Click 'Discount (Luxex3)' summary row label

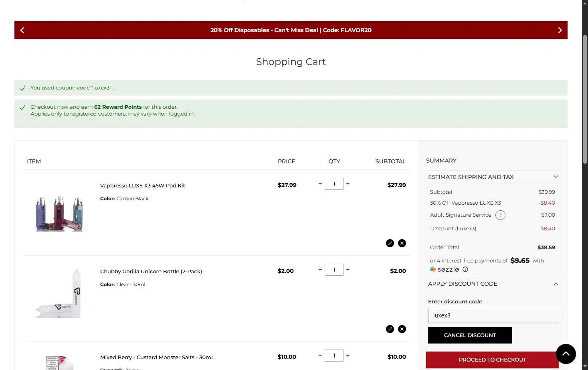(453, 228)
